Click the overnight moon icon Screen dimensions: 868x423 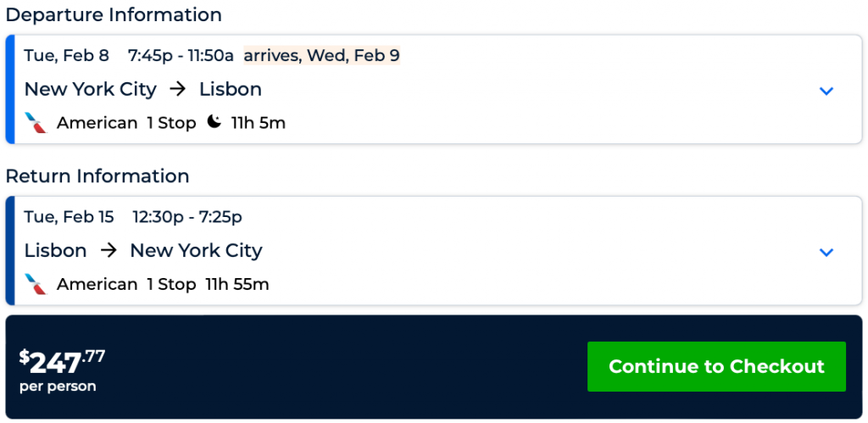coord(214,122)
